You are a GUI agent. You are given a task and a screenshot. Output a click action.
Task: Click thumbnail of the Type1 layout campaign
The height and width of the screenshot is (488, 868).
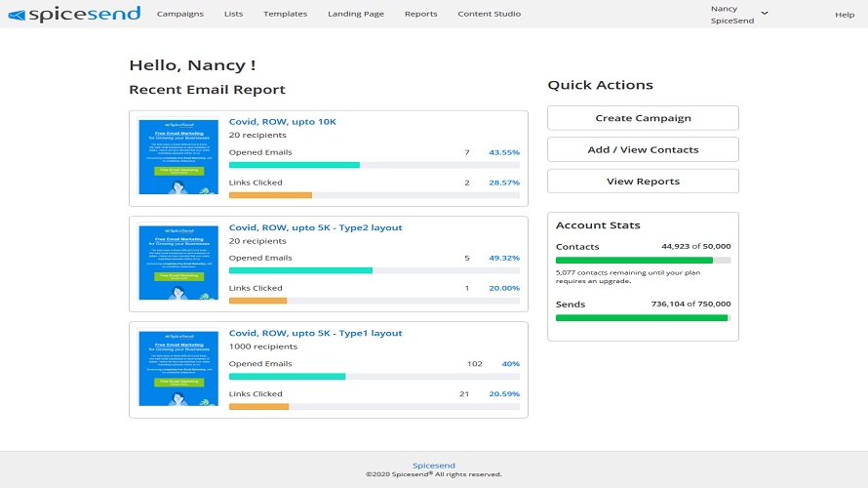(x=178, y=368)
